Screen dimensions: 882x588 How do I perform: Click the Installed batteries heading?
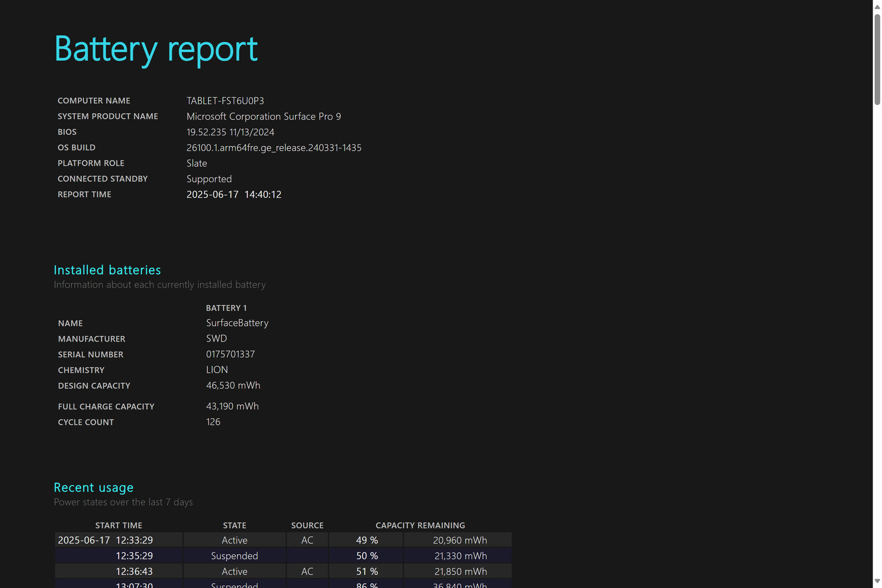click(x=107, y=270)
